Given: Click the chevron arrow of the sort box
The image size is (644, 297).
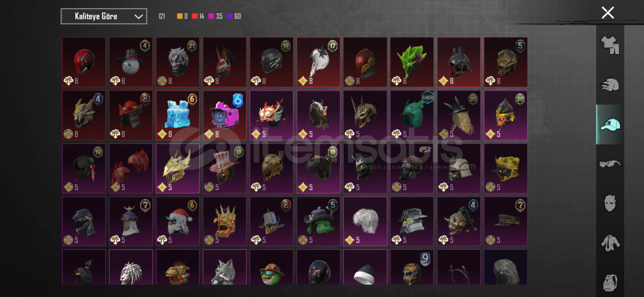Looking at the screenshot, I should (138, 17).
